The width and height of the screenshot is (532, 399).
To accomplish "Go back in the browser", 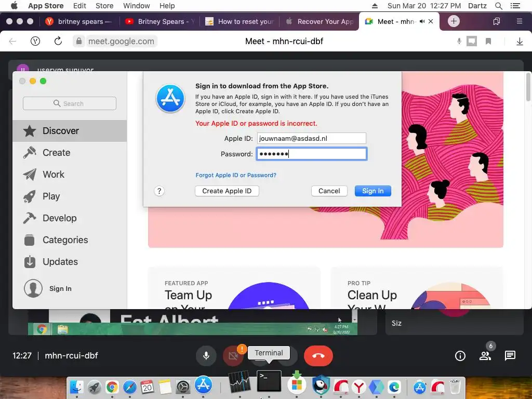I will point(12,41).
